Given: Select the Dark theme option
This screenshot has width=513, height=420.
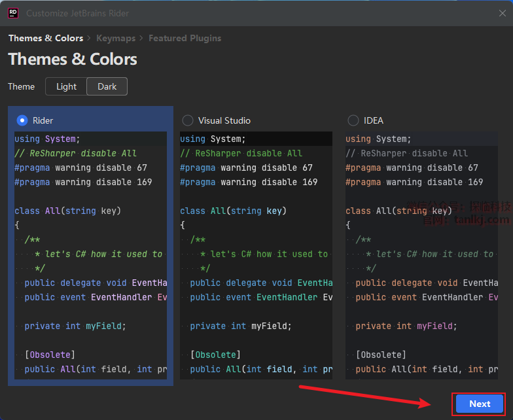Looking at the screenshot, I should pyautogui.click(x=107, y=86).
